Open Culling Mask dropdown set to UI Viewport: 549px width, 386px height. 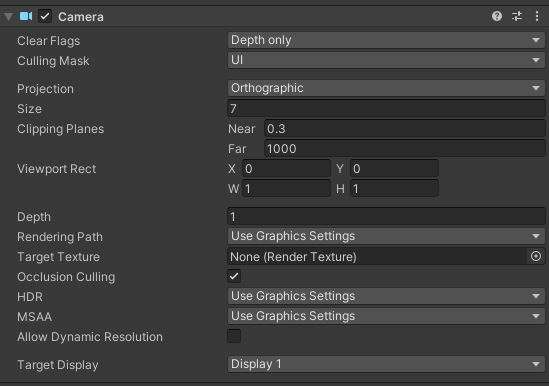[386, 60]
